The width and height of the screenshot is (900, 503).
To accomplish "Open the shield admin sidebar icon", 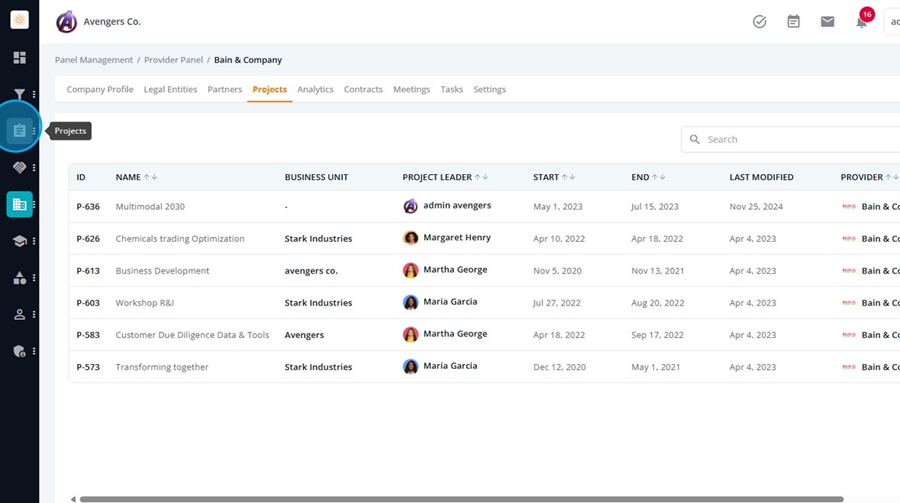I will 20,351.
